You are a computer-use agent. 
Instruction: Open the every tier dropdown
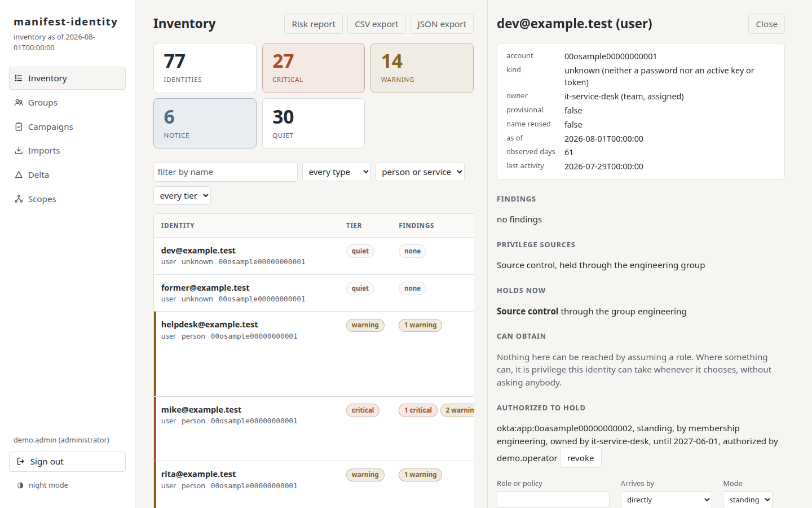[182, 196]
